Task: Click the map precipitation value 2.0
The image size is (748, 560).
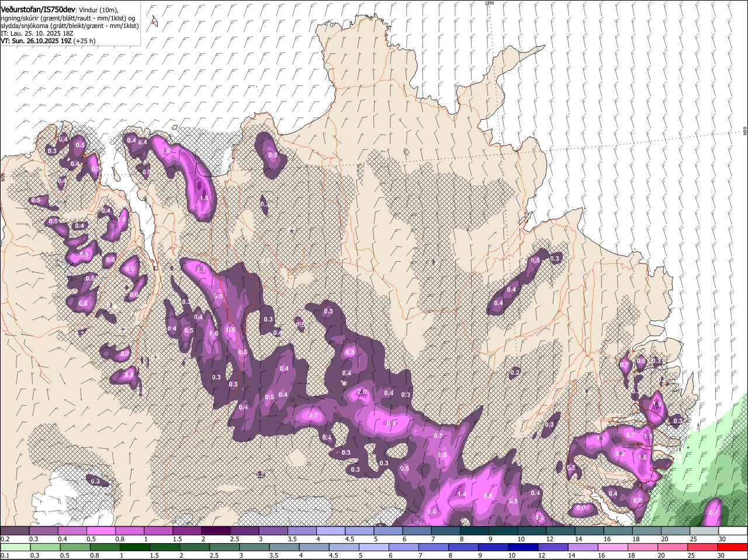Action: click(x=362, y=392)
